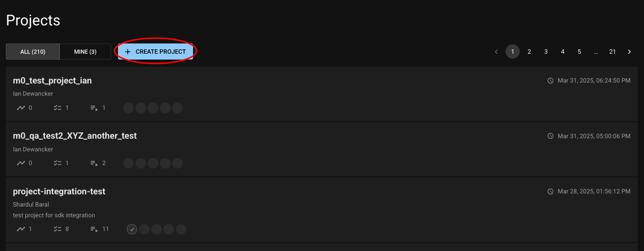Go to the previous page arrow
The height and width of the screenshot is (251, 644).
point(496,52)
